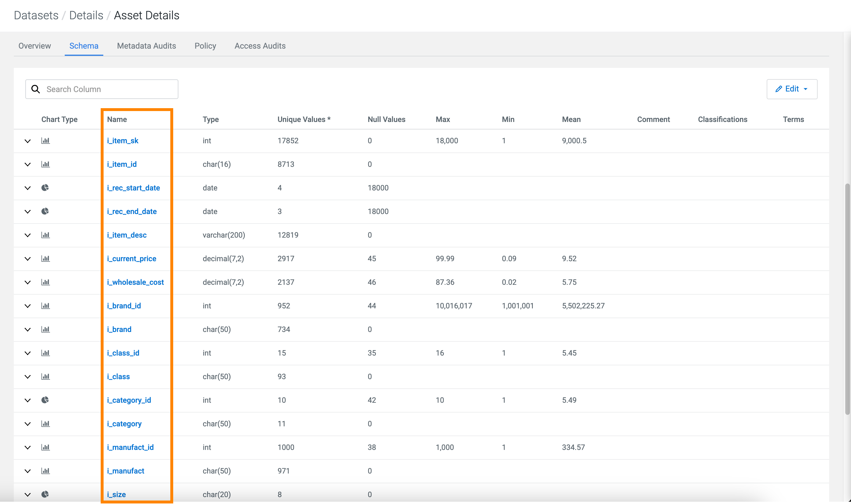Image resolution: width=851 pixels, height=504 pixels.
Task: Open the Access Audits tab
Action: tap(260, 46)
